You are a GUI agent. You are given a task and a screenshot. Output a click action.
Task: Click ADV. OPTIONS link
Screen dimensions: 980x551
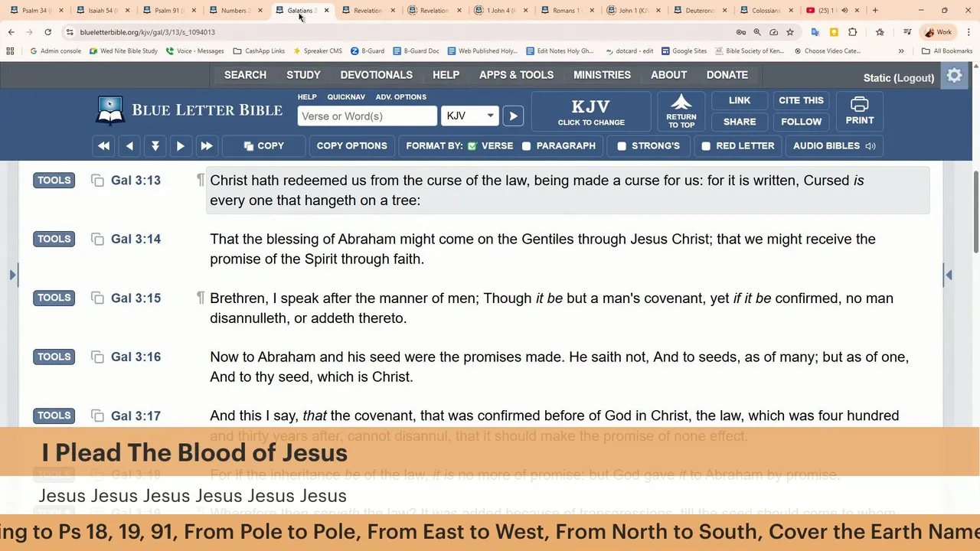click(400, 97)
